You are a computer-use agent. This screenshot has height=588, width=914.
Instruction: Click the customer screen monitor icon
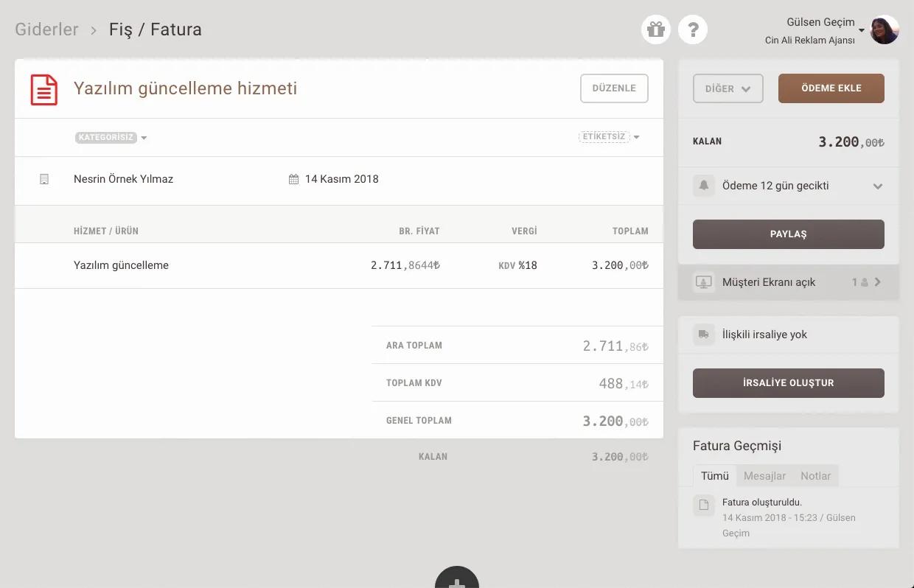pos(704,282)
